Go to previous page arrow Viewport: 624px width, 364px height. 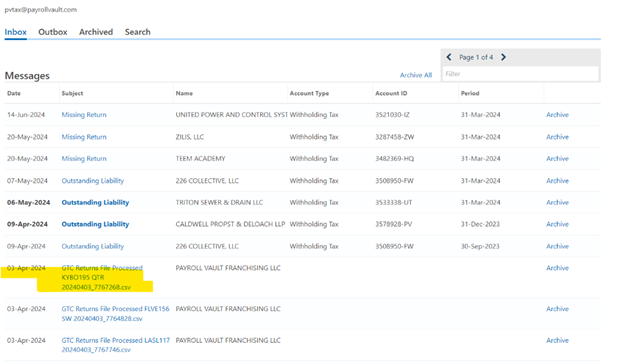coord(449,57)
